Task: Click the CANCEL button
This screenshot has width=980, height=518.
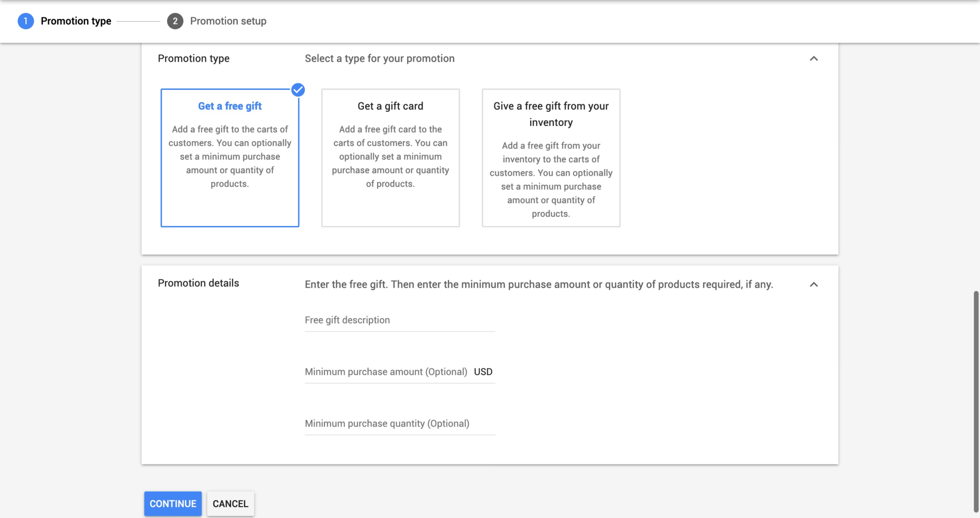Action: coord(231,504)
